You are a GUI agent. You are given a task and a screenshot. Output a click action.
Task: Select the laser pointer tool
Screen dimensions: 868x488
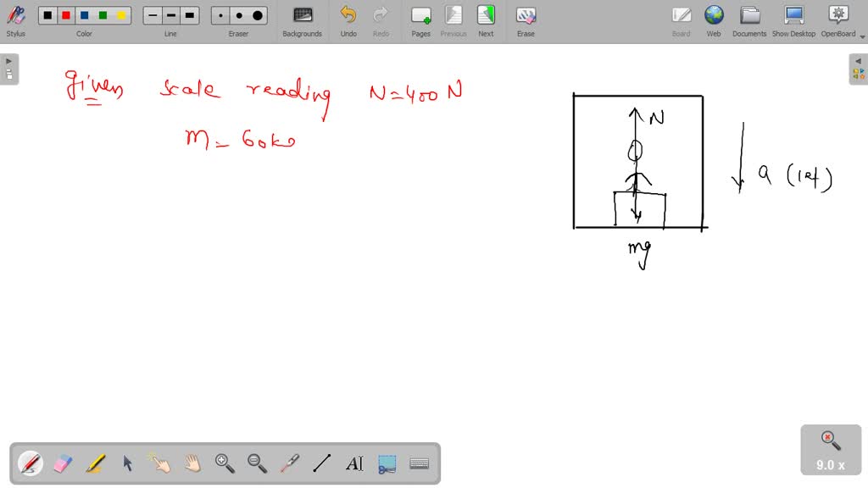[290, 463]
